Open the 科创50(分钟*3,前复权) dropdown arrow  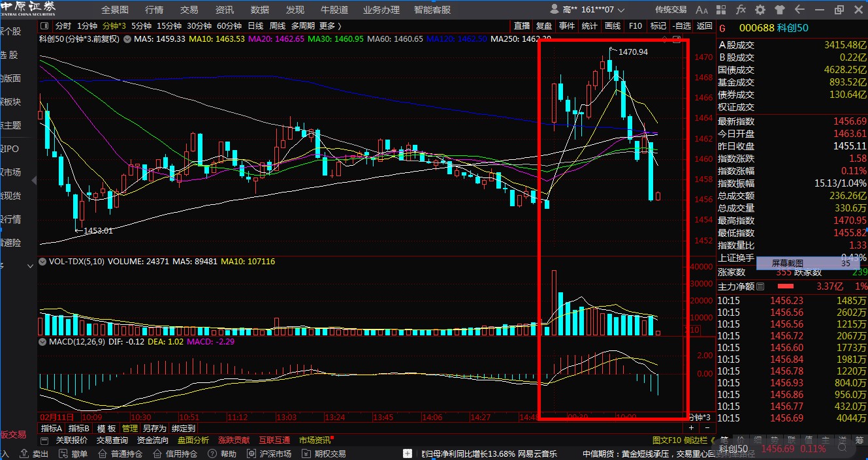click(127, 39)
